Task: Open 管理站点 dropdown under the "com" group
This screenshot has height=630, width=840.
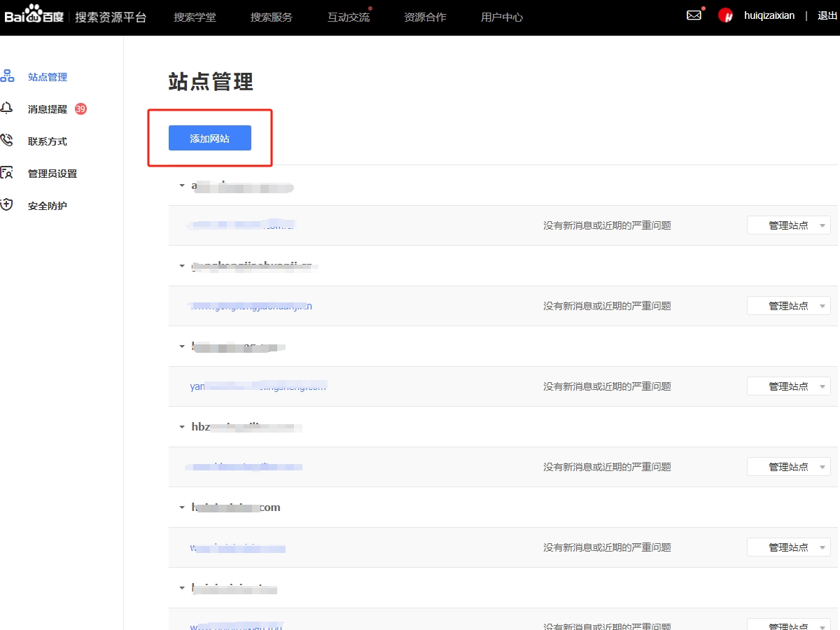Action: click(789, 547)
